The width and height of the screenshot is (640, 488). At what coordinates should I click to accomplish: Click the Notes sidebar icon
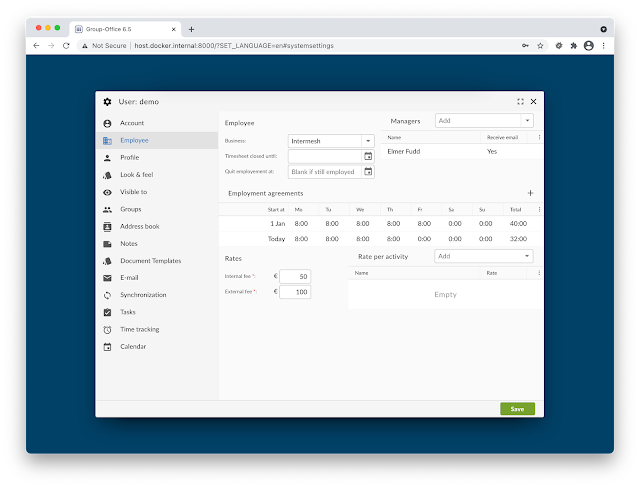[x=107, y=244]
